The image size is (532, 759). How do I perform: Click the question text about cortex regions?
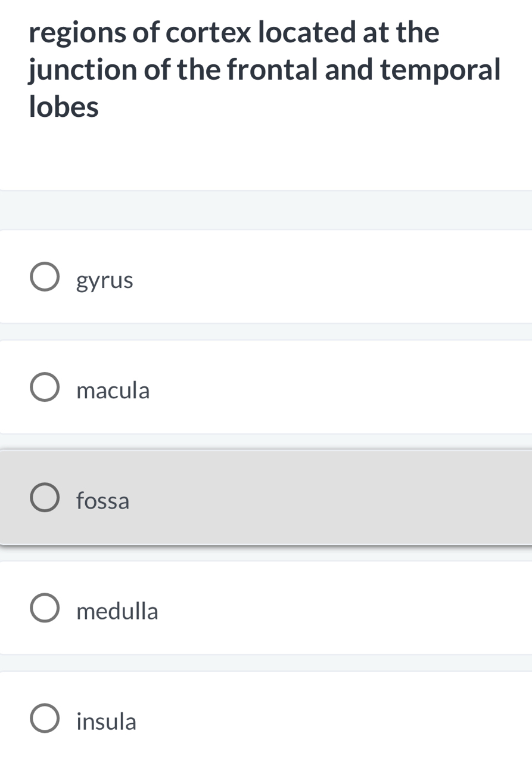tap(265, 70)
